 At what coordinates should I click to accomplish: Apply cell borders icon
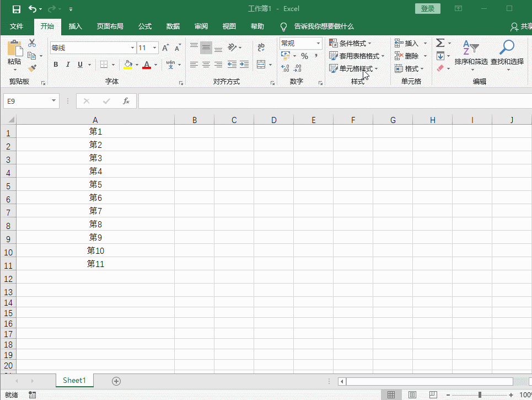[x=104, y=65]
